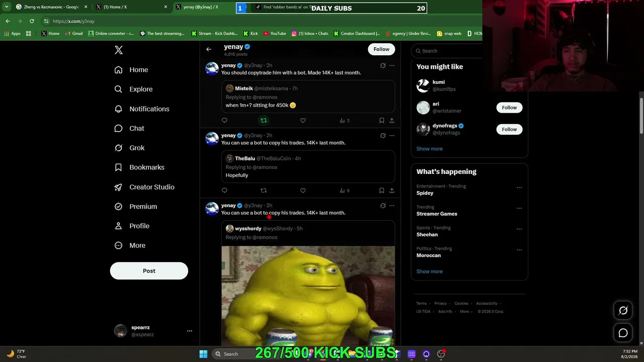This screenshot has width=644, height=362.
Task: Show more suggested accounts under dynofrags
Action: (x=430, y=149)
